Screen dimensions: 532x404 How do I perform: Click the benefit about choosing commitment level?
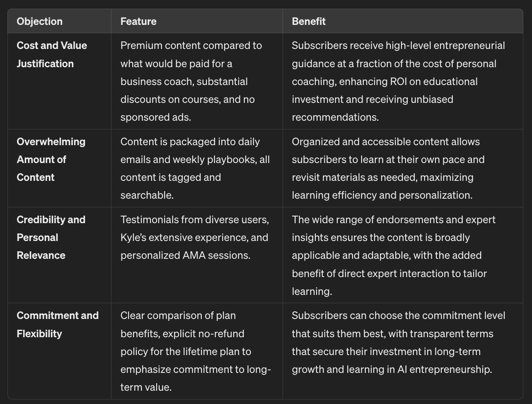click(398, 342)
